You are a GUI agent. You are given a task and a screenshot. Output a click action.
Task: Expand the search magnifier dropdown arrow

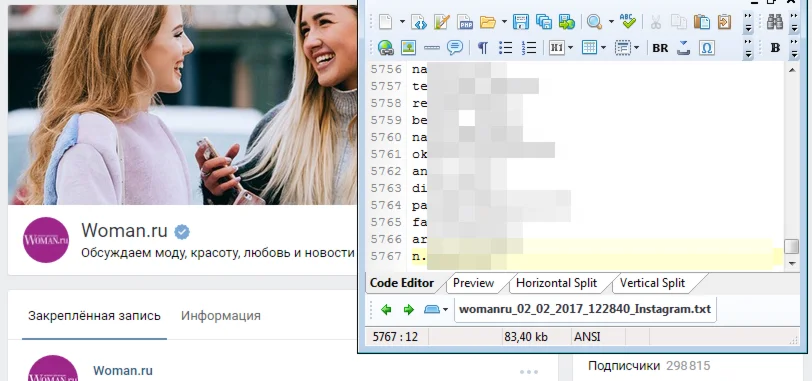[x=611, y=22]
